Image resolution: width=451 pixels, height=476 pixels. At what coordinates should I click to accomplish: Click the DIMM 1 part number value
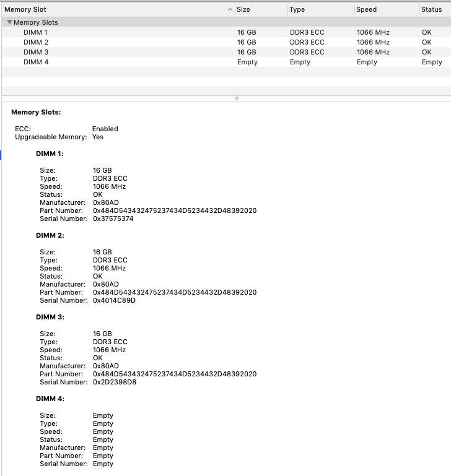(175, 210)
